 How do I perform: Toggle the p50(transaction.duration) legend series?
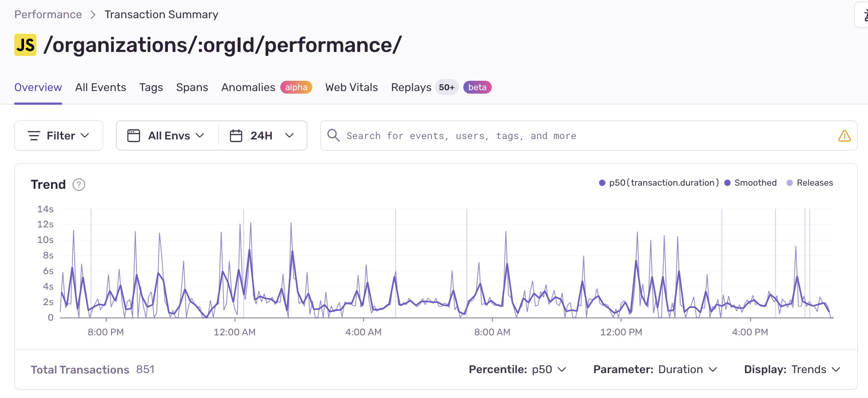click(x=659, y=183)
